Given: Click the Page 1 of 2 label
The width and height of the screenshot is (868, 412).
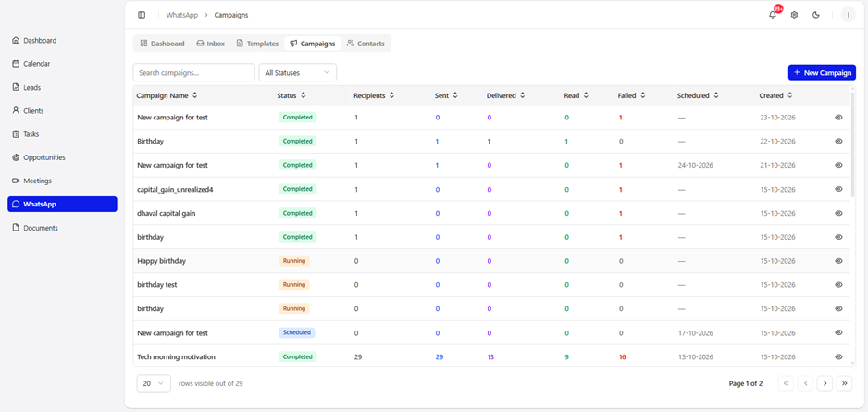Looking at the screenshot, I should (x=746, y=383).
